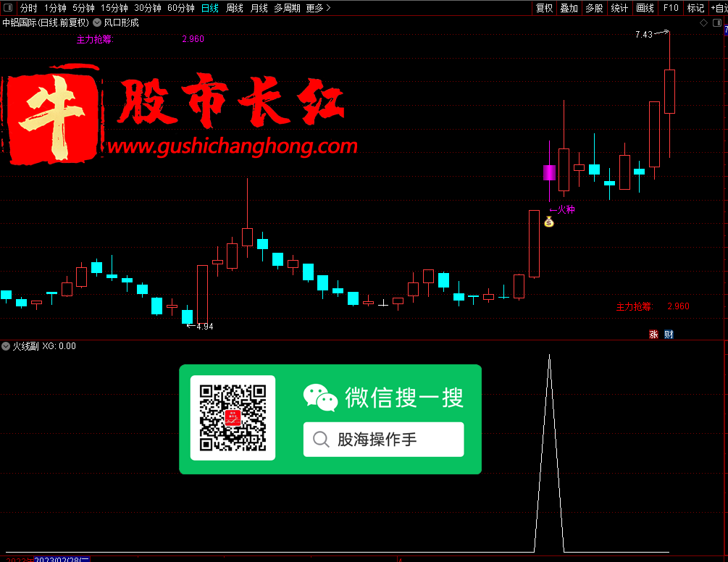The height and width of the screenshot is (562, 728).
Task: Click the money bag signal icon
Action: coord(549,222)
